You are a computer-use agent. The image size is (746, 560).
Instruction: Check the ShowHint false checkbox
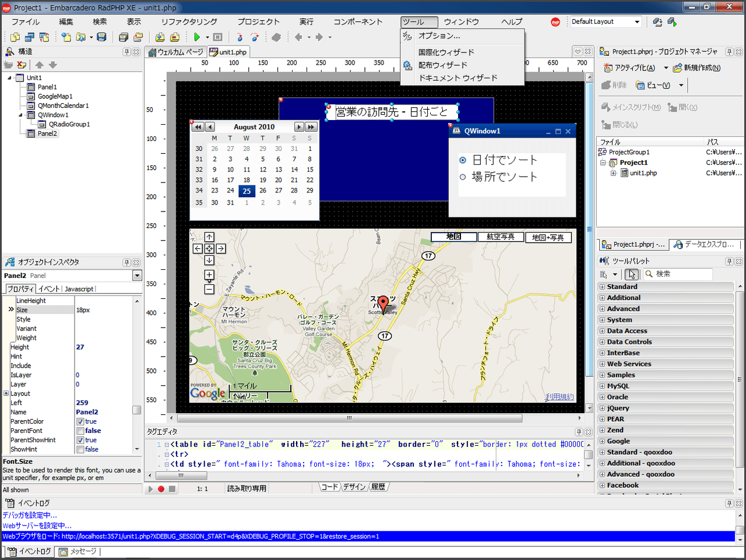pyautogui.click(x=80, y=450)
